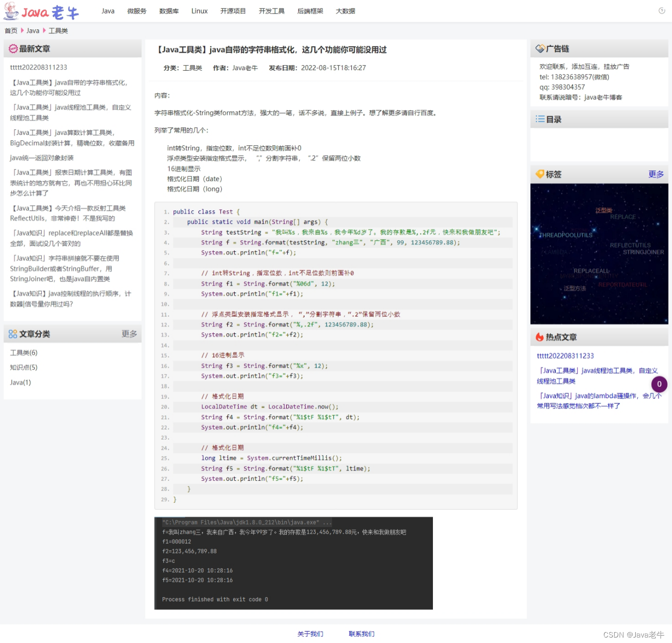Open the Linux navigation menu
The image size is (672, 643).
(x=199, y=10)
